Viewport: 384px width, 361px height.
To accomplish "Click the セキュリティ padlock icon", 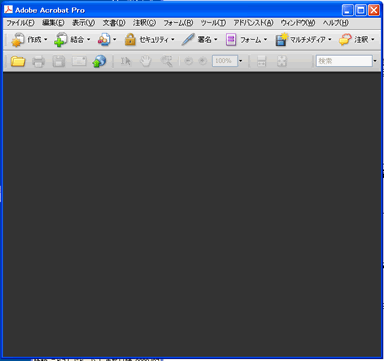I will (x=130, y=39).
